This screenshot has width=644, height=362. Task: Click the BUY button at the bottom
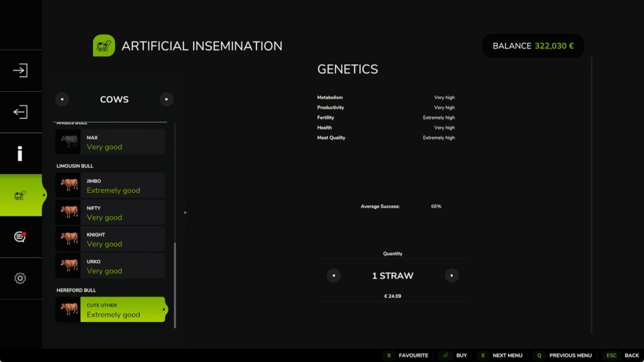coord(461,355)
